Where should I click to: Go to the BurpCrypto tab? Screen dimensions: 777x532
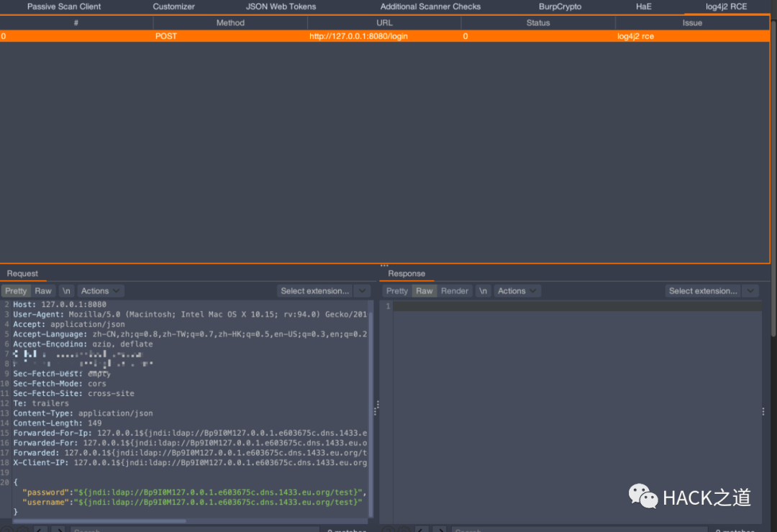[x=560, y=6]
